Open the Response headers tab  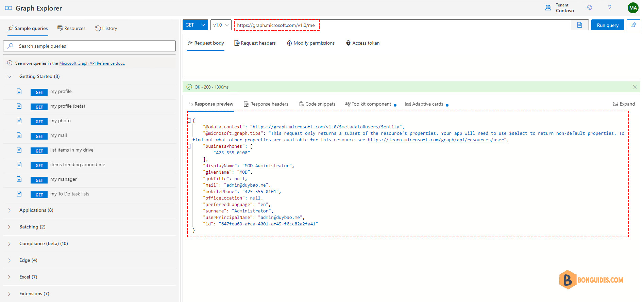click(x=266, y=104)
